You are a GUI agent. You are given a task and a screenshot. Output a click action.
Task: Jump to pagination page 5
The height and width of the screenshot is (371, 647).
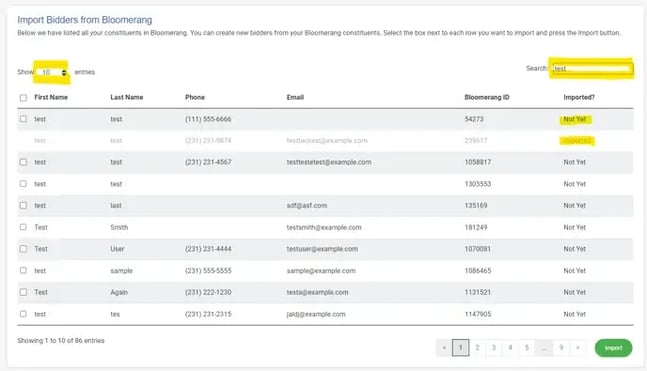(527, 348)
